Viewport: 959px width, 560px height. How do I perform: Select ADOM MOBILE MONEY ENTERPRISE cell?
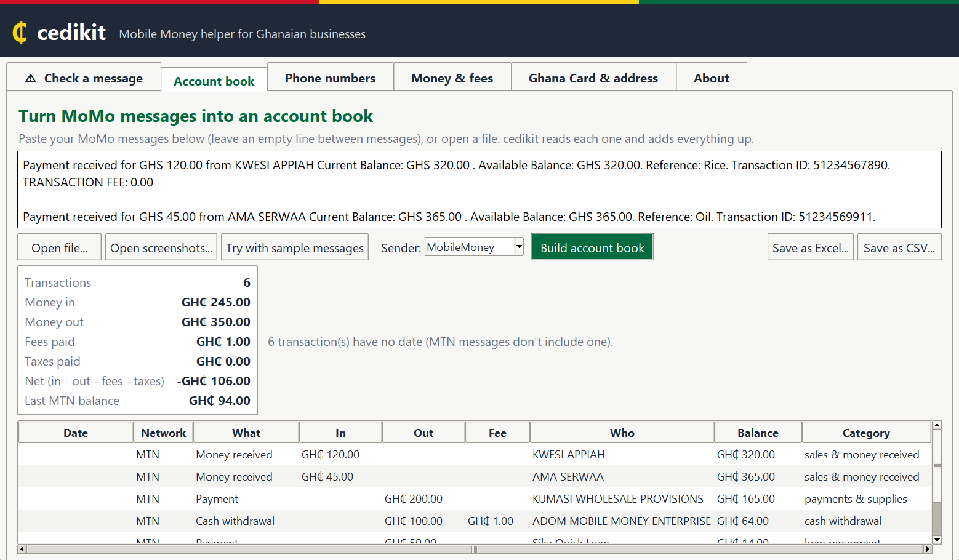point(621,521)
